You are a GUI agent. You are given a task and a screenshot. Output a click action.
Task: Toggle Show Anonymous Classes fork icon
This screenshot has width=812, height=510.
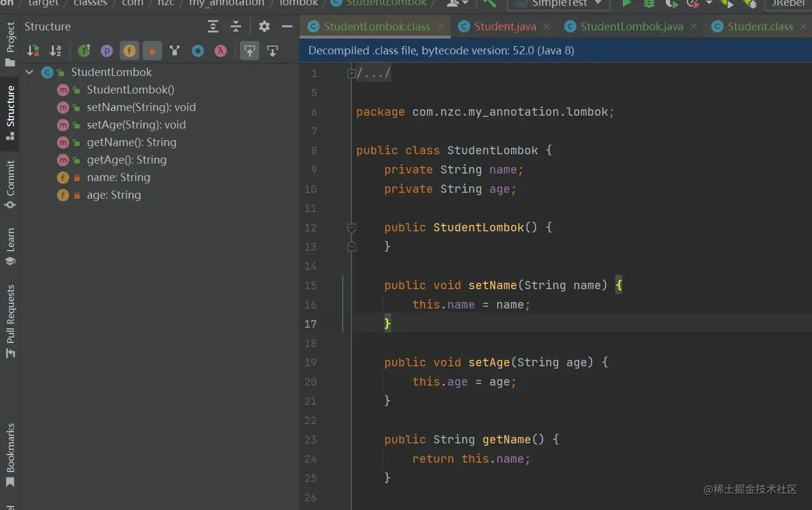[x=175, y=51]
